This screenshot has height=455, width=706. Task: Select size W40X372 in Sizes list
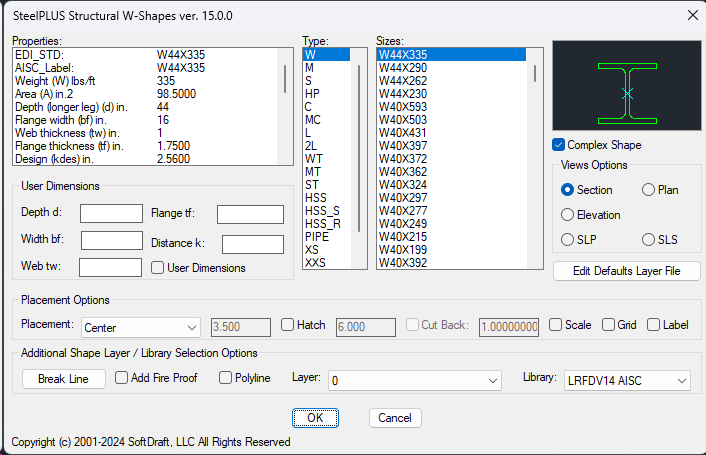click(x=452, y=159)
